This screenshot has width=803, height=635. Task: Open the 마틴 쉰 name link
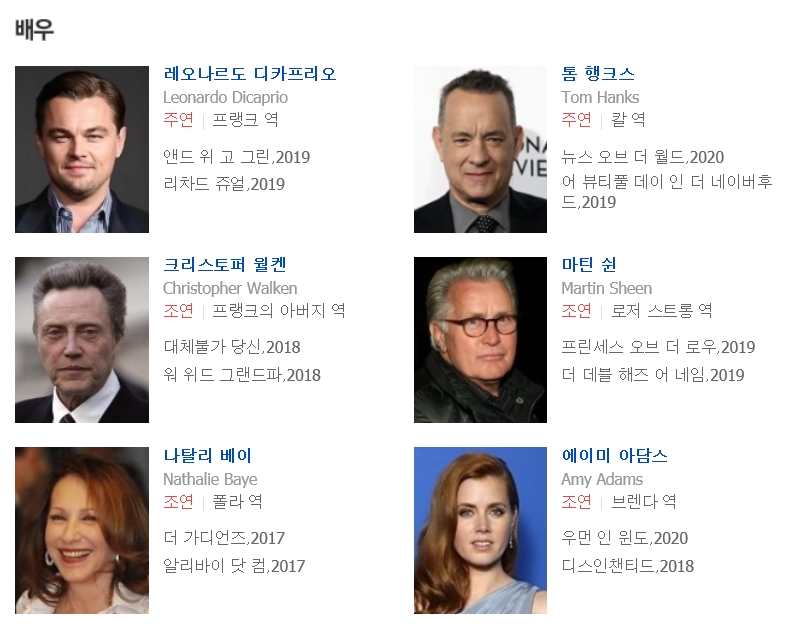coord(589,265)
